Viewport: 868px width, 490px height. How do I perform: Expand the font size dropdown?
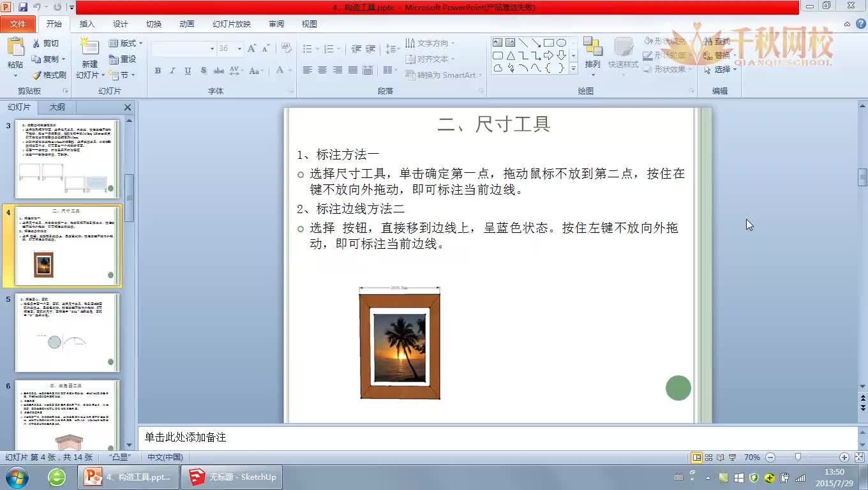pos(240,48)
